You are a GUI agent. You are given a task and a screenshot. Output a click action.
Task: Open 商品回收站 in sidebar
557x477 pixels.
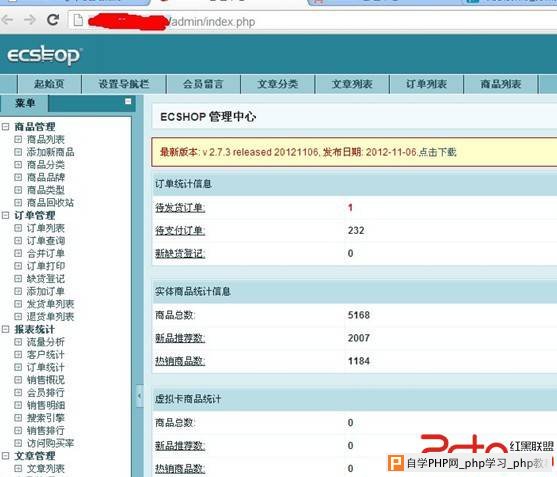(x=50, y=202)
